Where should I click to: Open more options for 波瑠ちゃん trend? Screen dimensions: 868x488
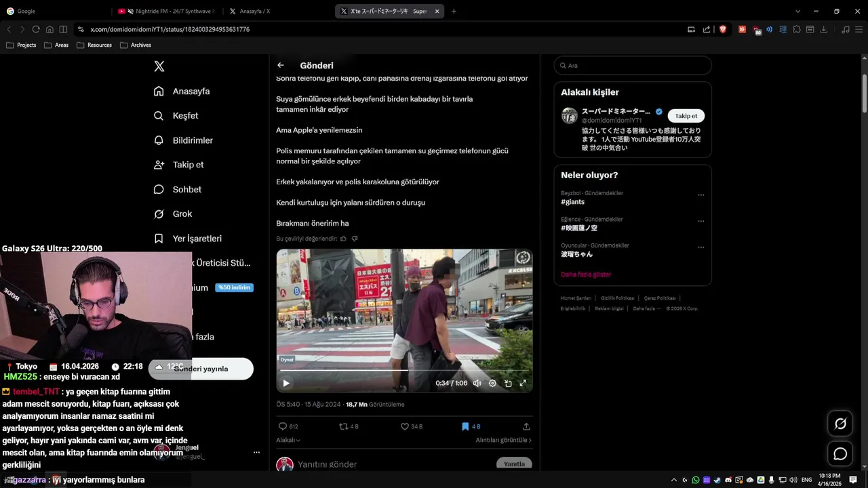click(701, 247)
